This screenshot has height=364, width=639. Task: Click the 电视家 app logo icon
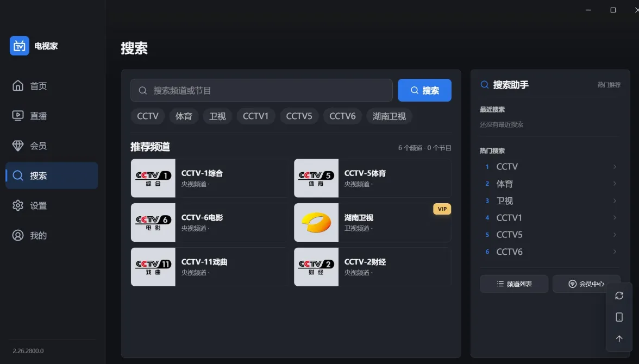click(x=19, y=46)
